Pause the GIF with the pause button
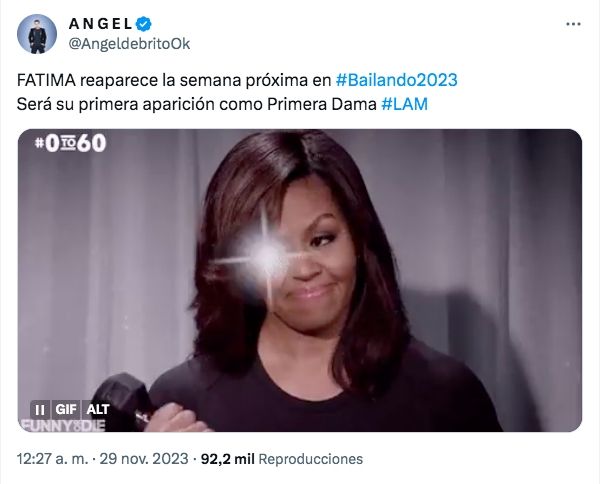This screenshot has width=604, height=484. click(x=40, y=409)
